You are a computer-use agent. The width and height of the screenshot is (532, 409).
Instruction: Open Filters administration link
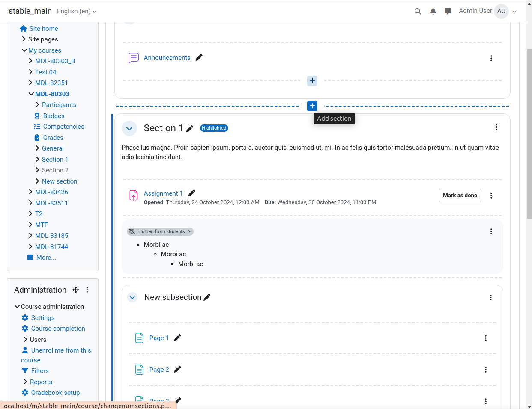[x=40, y=371]
